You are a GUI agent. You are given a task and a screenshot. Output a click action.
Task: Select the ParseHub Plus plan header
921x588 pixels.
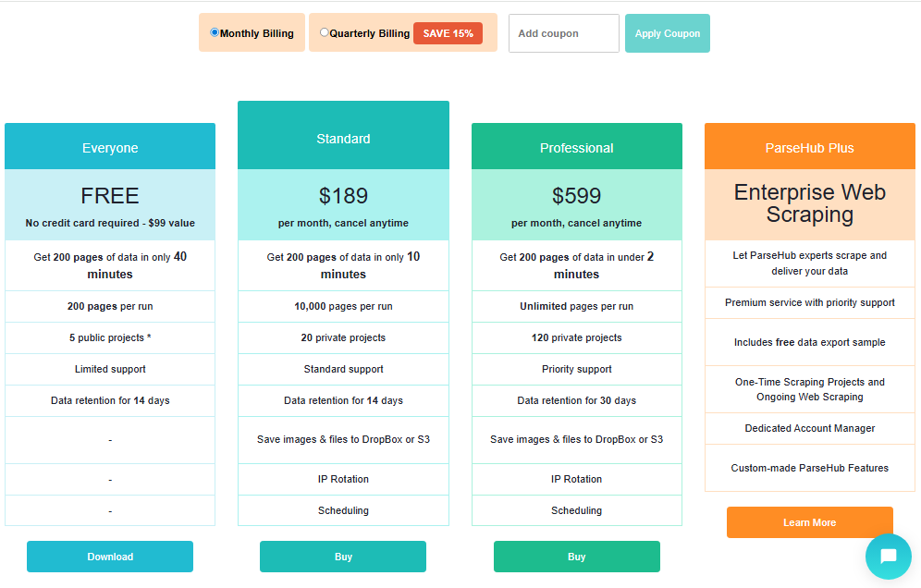tap(809, 148)
